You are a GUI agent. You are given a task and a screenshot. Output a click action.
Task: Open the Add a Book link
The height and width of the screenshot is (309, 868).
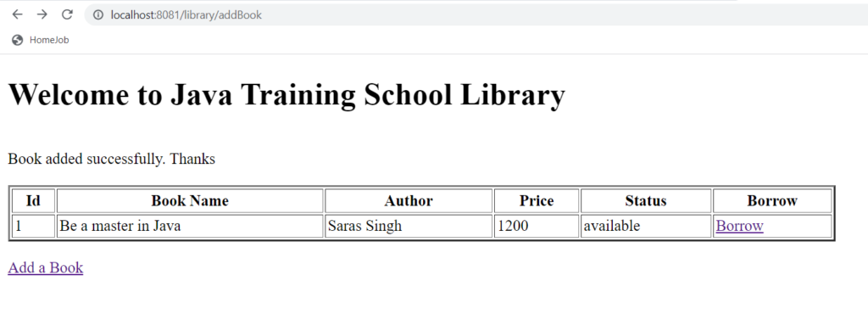[x=46, y=267]
